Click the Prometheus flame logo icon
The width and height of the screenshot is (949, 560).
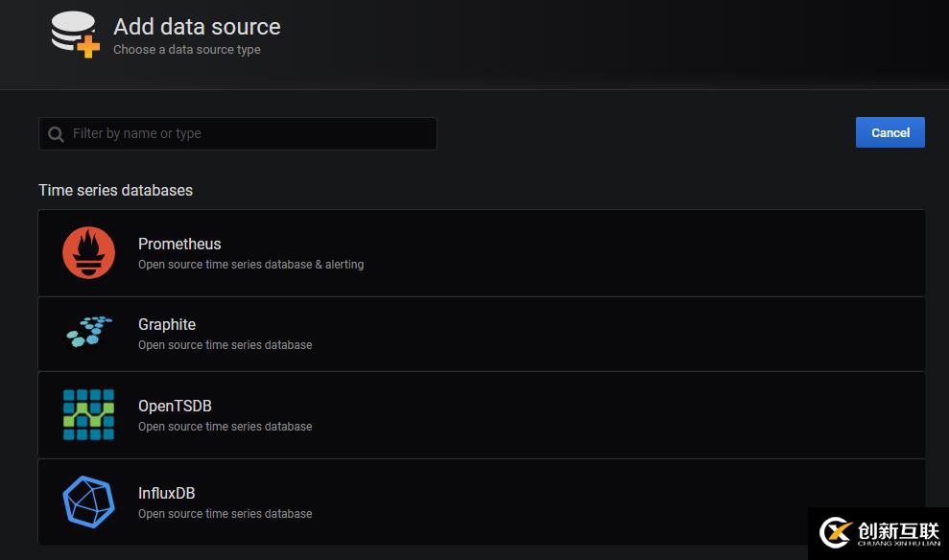(88, 253)
